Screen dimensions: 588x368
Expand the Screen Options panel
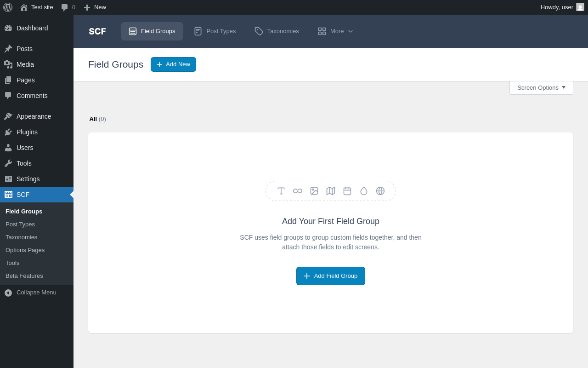541,88
